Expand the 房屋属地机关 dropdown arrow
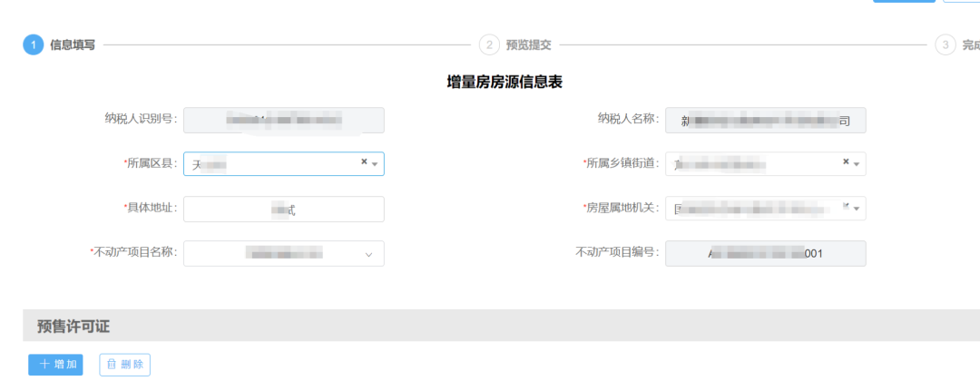Image resolution: width=980 pixels, height=381 pixels. click(x=857, y=209)
